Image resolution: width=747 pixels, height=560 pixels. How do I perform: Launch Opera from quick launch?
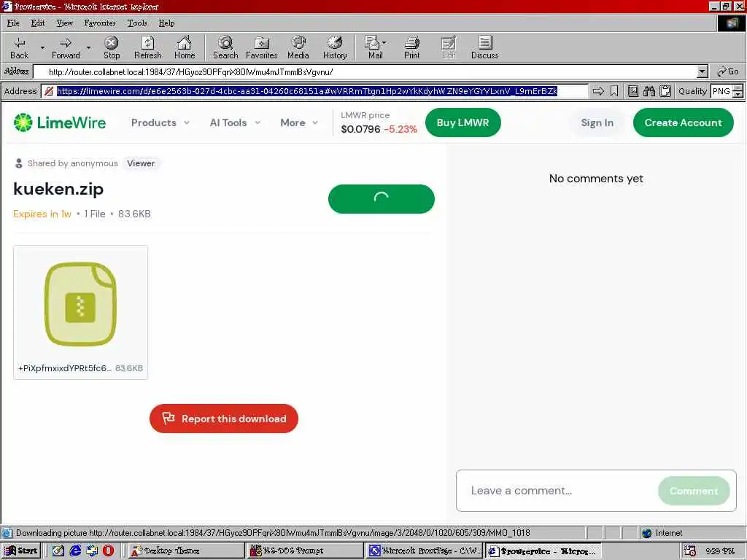108,551
